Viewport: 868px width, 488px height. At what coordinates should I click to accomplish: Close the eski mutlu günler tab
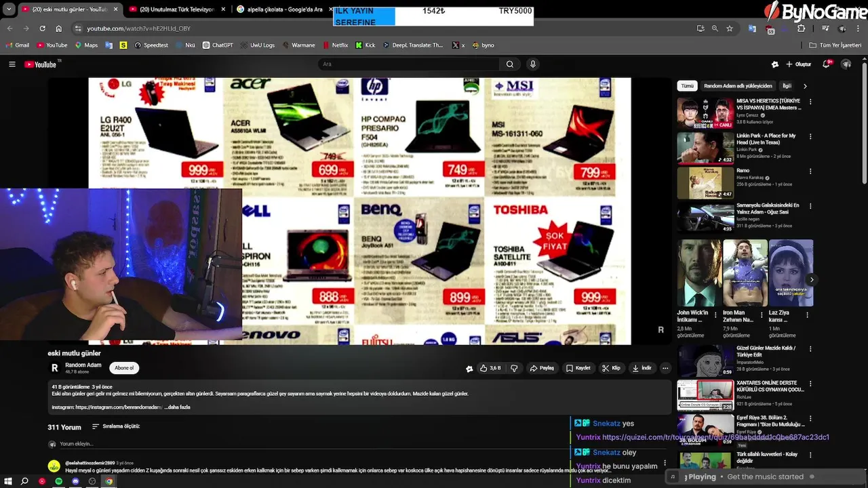115,9
